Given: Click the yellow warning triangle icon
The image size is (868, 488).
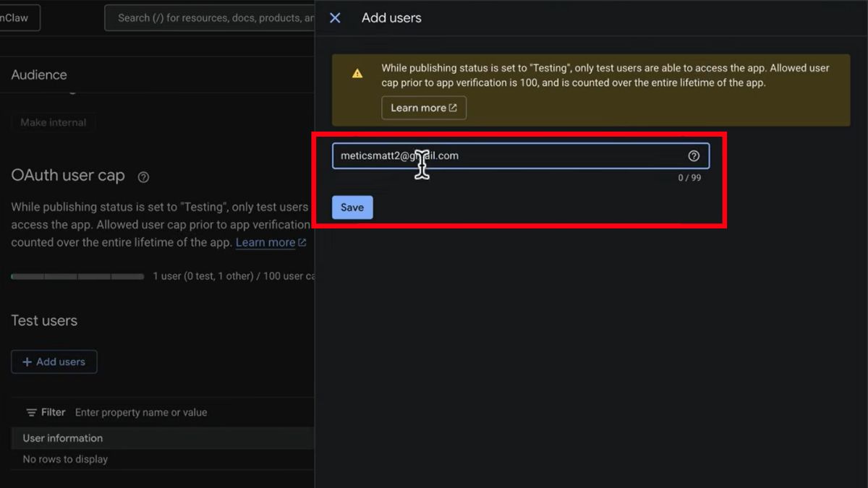Looking at the screenshot, I should pos(357,74).
